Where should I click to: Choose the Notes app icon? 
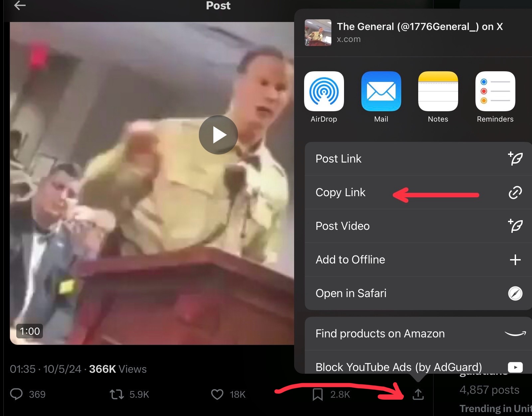pos(438,91)
